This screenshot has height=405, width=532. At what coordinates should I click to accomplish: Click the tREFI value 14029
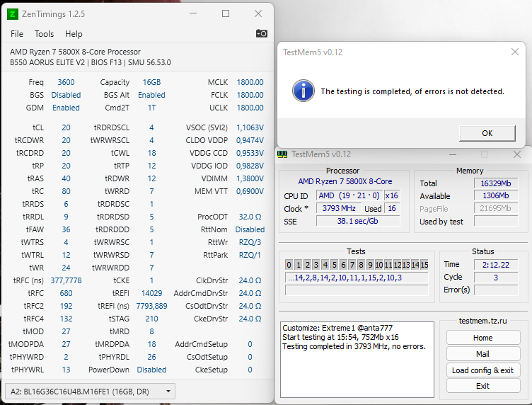click(x=151, y=293)
